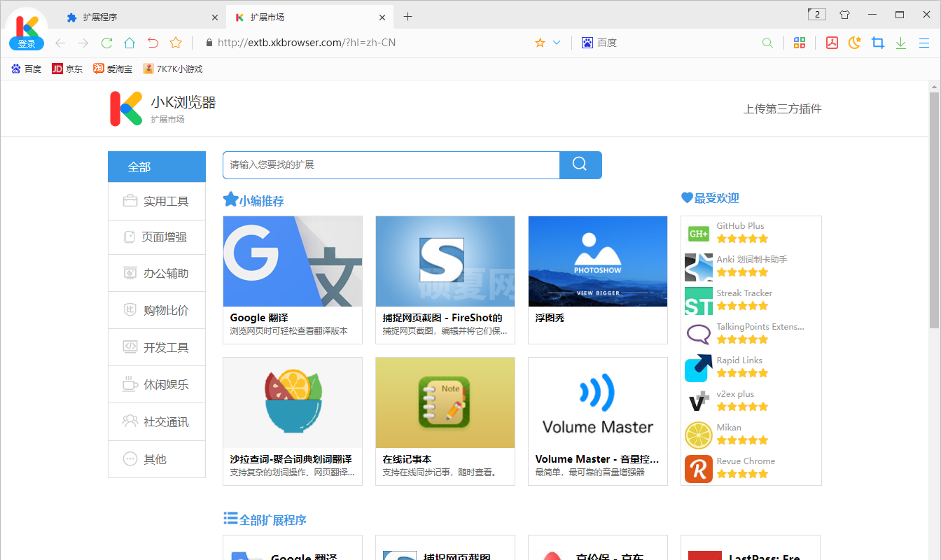This screenshot has width=941, height=560.
Task: Click the browser back arrow
Action: click(60, 43)
